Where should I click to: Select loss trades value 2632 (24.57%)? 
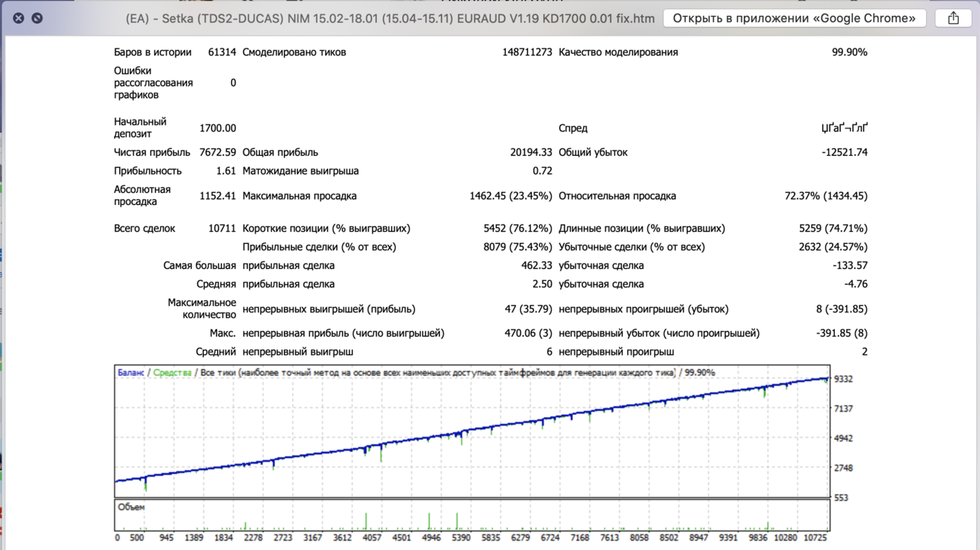click(x=833, y=247)
